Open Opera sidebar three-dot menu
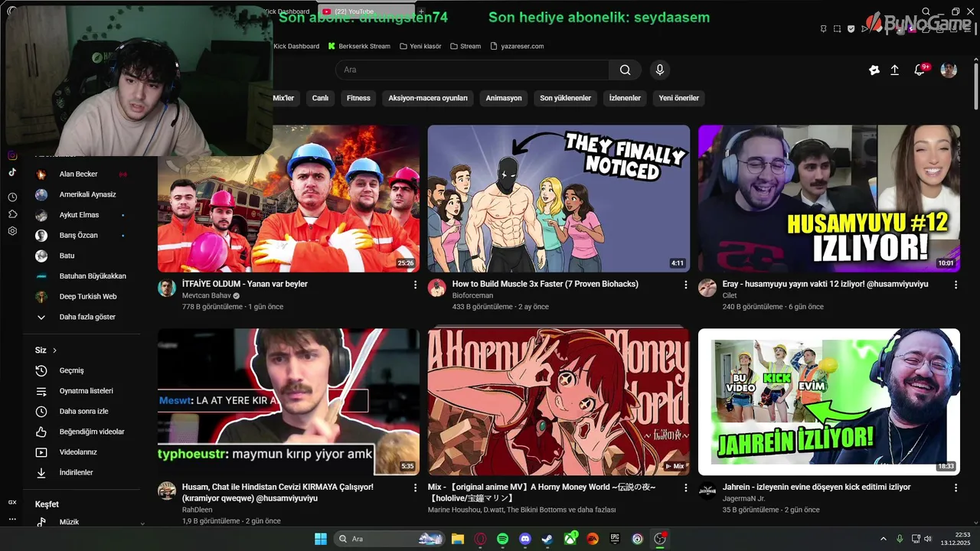 click(x=12, y=520)
